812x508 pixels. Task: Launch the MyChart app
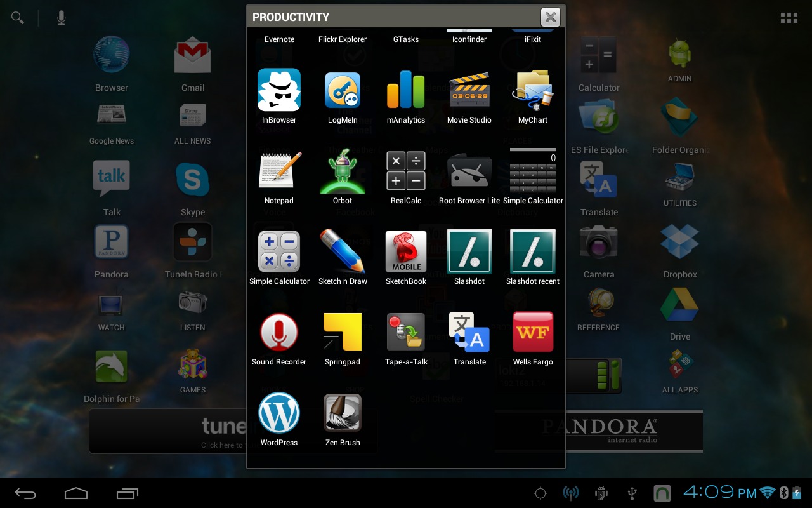(x=533, y=96)
